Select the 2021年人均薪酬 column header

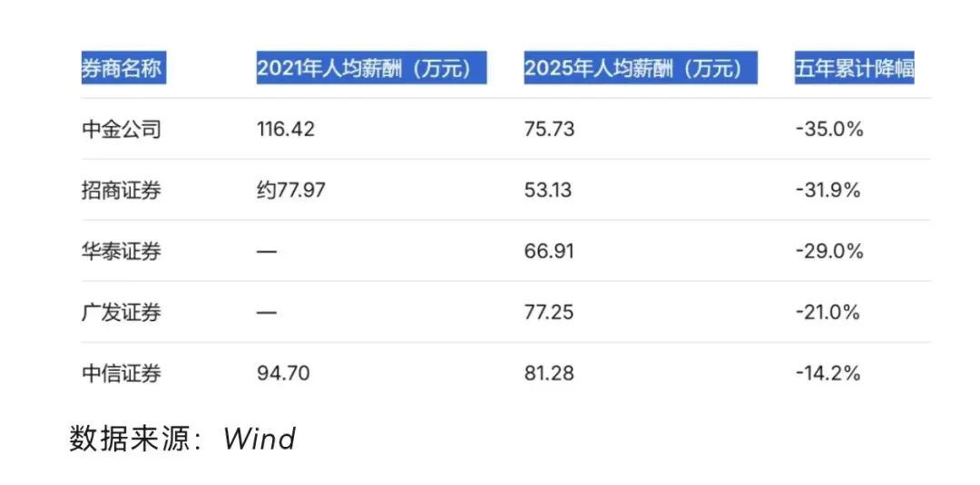(x=371, y=68)
